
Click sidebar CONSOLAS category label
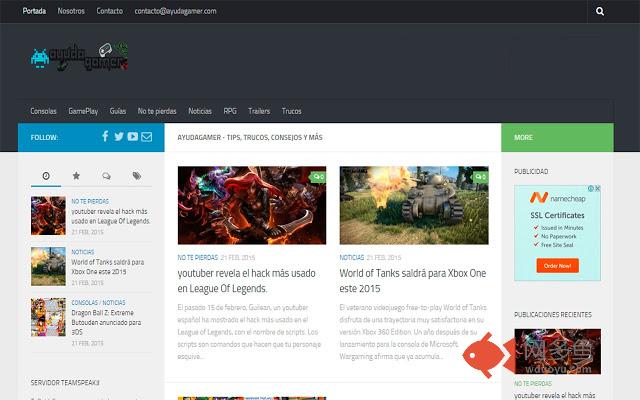(84, 303)
